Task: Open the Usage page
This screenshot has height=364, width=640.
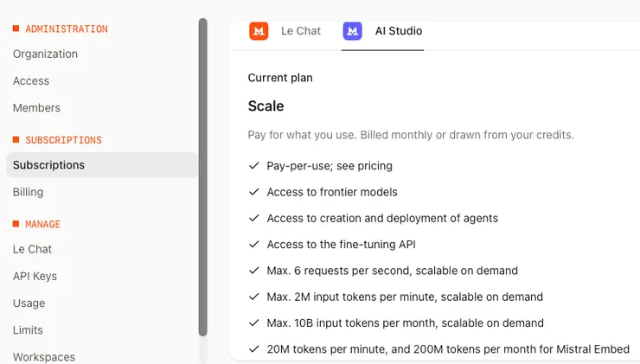Action: tap(29, 303)
